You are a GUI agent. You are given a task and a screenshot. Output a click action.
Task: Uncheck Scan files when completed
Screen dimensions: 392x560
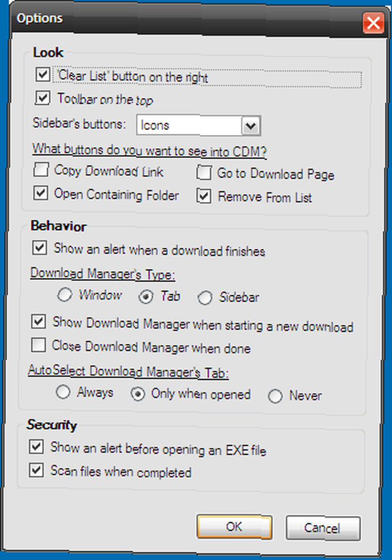pyautogui.click(x=36, y=470)
